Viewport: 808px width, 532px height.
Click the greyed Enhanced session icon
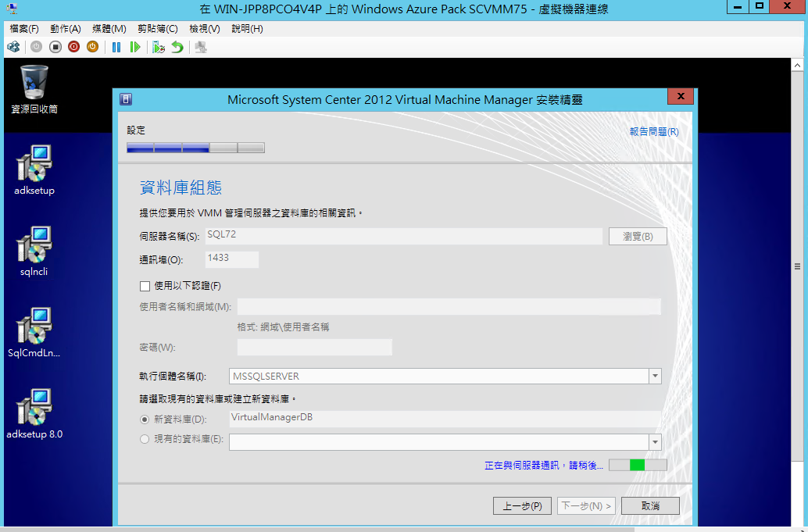click(201, 48)
